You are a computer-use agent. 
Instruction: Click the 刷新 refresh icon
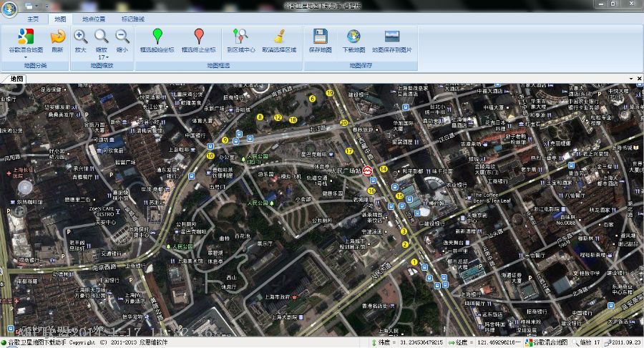coord(57,37)
